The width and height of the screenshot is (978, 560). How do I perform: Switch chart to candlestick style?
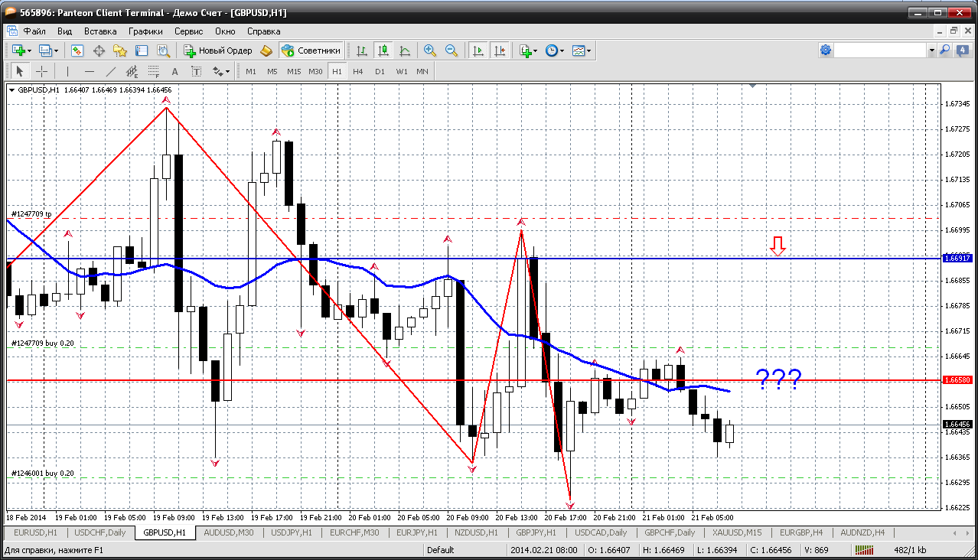point(383,50)
